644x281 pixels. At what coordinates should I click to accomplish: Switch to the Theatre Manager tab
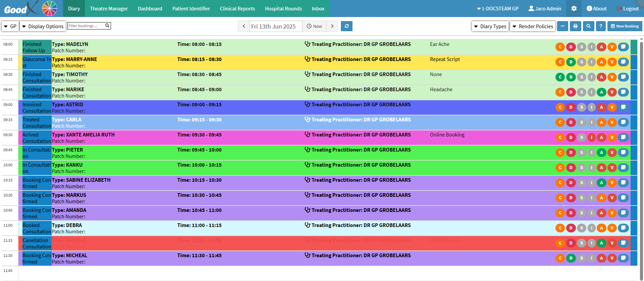click(x=109, y=8)
